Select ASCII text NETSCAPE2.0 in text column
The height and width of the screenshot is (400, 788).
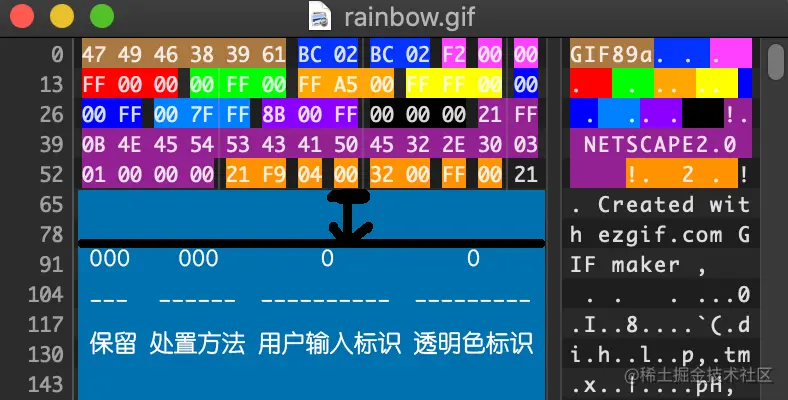tap(660, 145)
